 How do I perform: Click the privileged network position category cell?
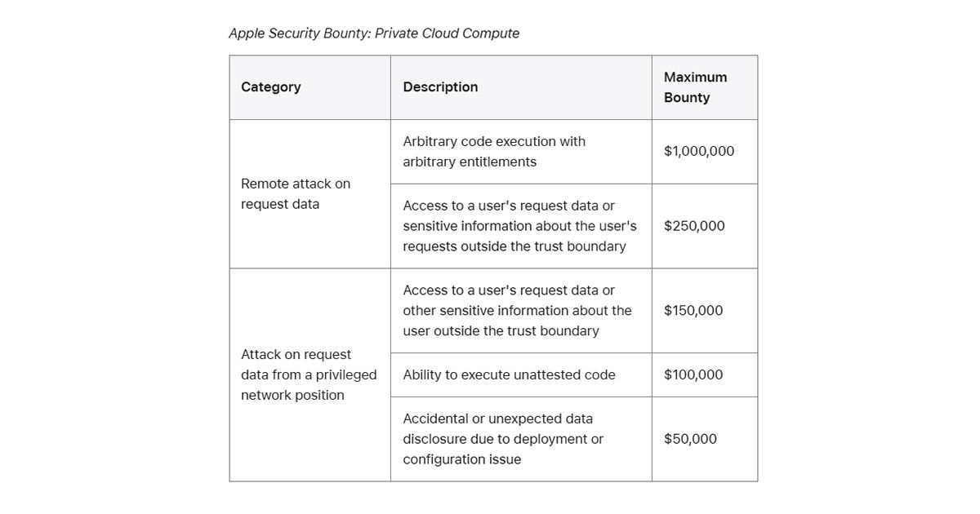pyautogui.click(x=309, y=374)
